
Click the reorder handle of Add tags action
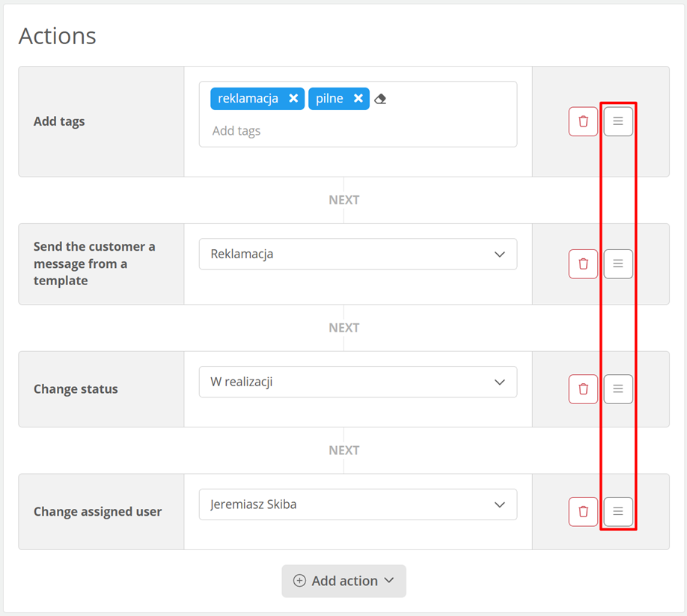(618, 121)
